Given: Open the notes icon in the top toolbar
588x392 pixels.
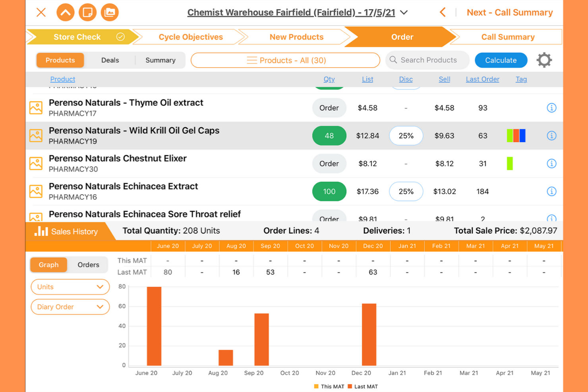Looking at the screenshot, I should click(x=87, y=12).
